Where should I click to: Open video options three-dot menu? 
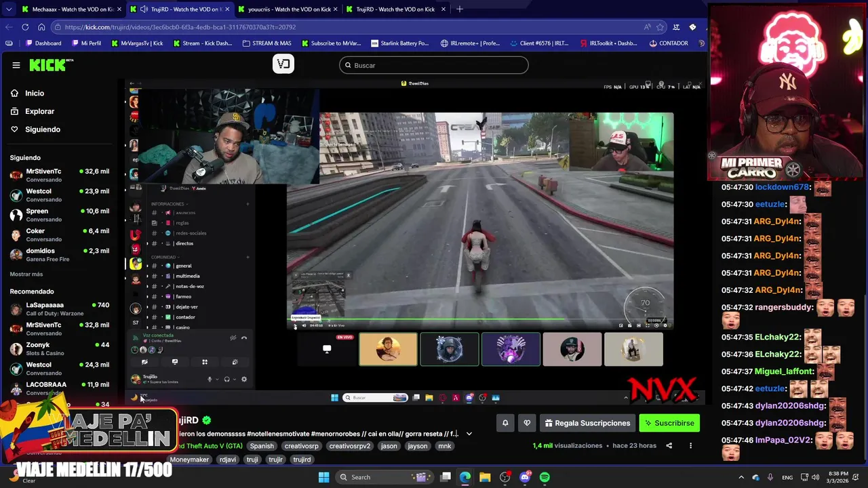point(690,446)
